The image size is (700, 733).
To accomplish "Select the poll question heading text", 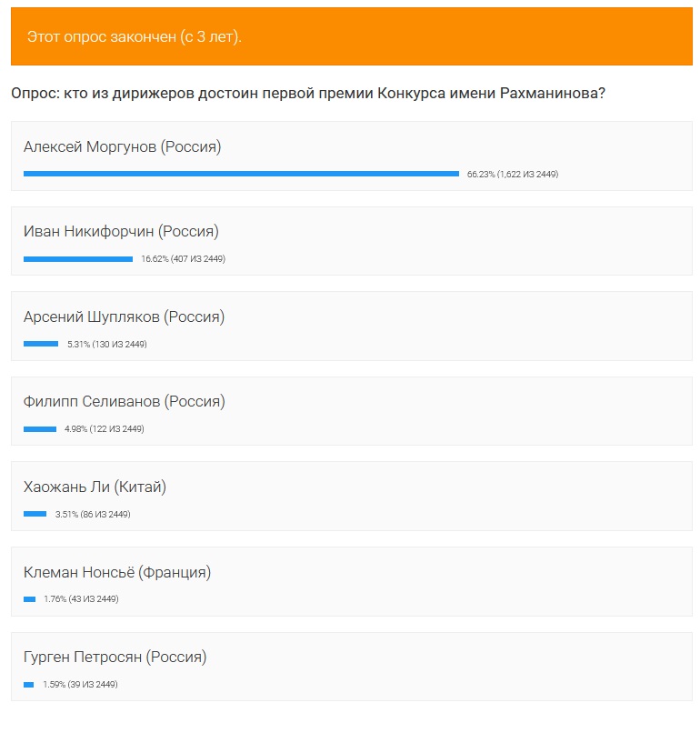I will tap(308, 93).
